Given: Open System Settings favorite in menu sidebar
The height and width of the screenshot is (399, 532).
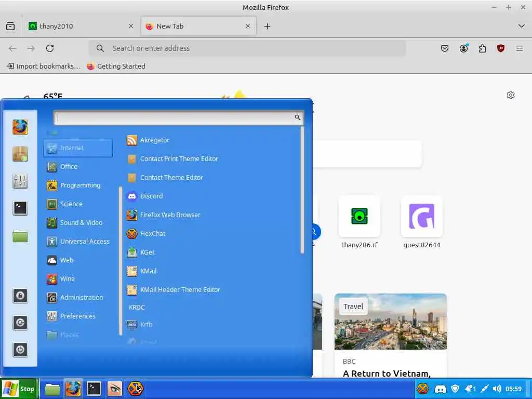Looking at the screenshot, I should [x=20, y=181].
